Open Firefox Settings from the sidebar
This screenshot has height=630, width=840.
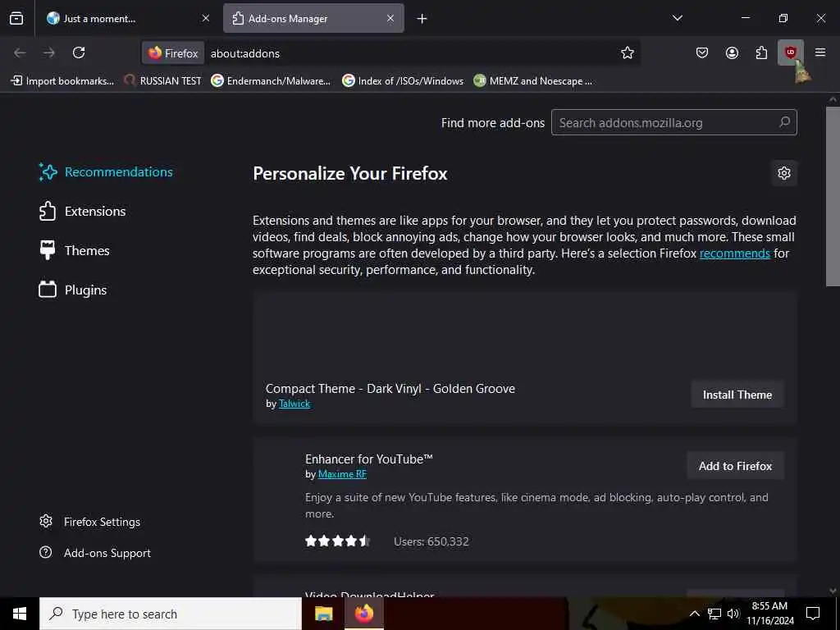tap(90, 522)
